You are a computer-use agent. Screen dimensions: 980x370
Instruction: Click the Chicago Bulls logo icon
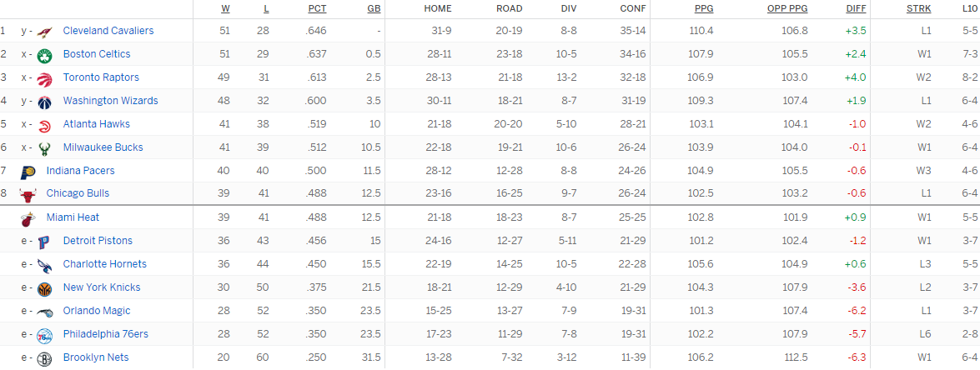[28, 194]
